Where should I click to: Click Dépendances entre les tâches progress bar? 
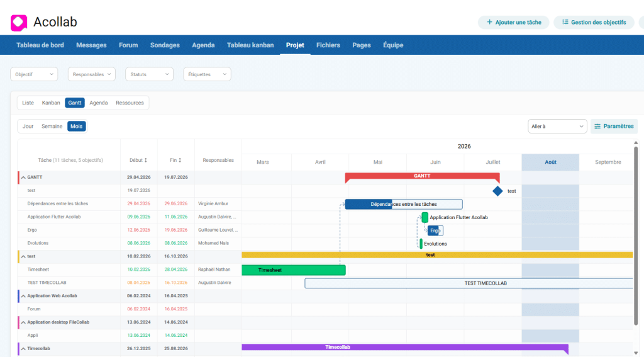[404, 204]
